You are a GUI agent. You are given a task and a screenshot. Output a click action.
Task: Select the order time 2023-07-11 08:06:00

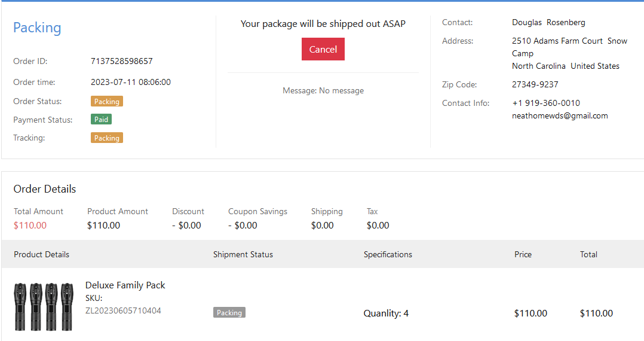click(x=130, y=82)
